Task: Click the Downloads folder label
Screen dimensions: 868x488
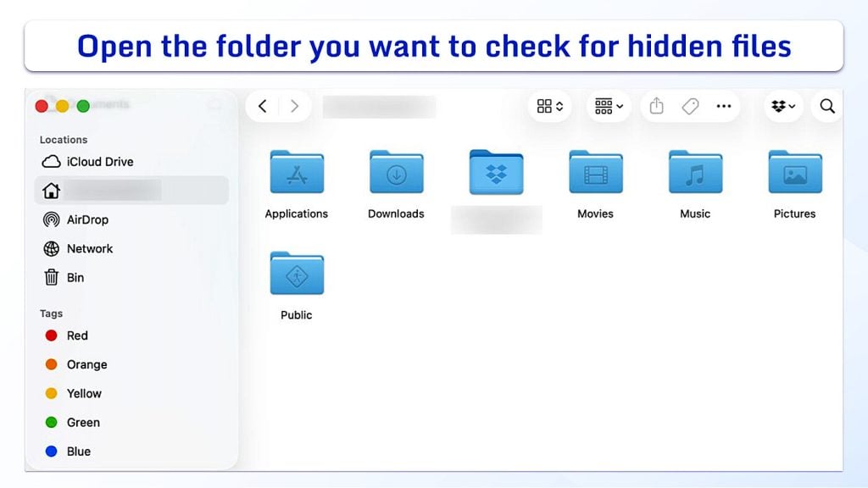Action: [396, 213]
